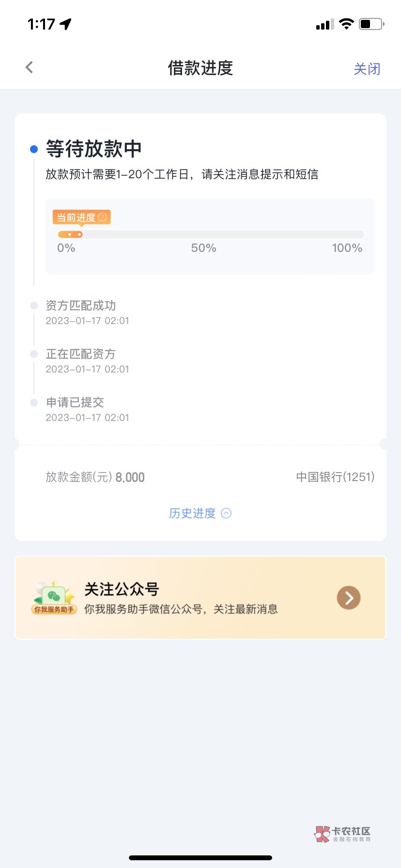Select the 申请已提交 timeline step

[x=75, y=403]
